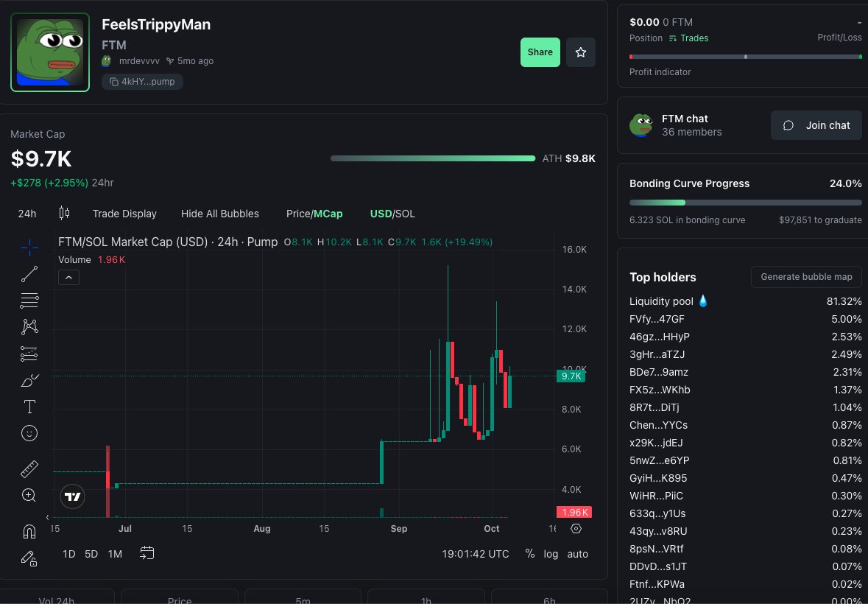Open the emoji icons tool
Screen dimensions: 868x604
[29, 433]
